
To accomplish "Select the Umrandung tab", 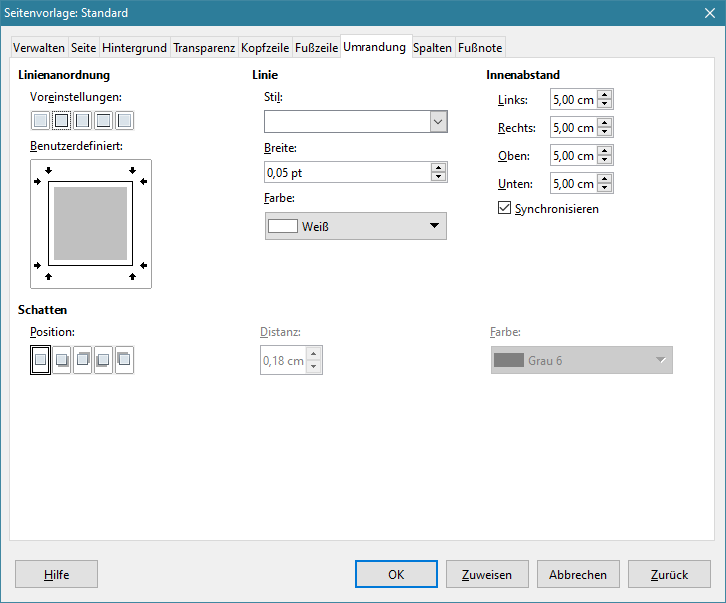I will (375, 47).
